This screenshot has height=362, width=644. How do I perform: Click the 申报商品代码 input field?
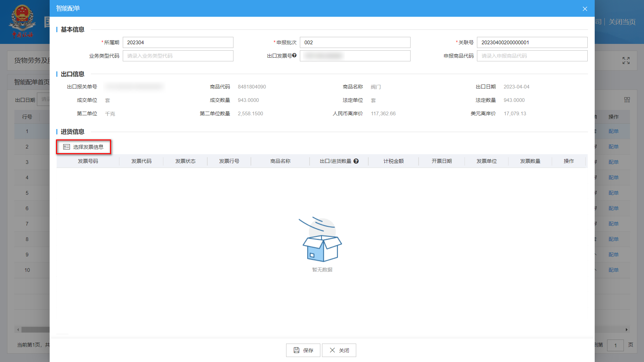point(532,55)
